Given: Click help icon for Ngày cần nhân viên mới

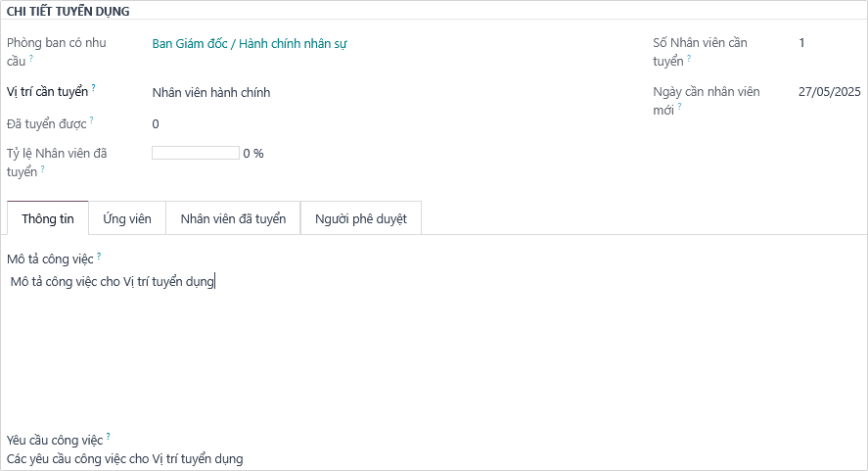Looking at the screenshot, I should click(x=679, y=106).
